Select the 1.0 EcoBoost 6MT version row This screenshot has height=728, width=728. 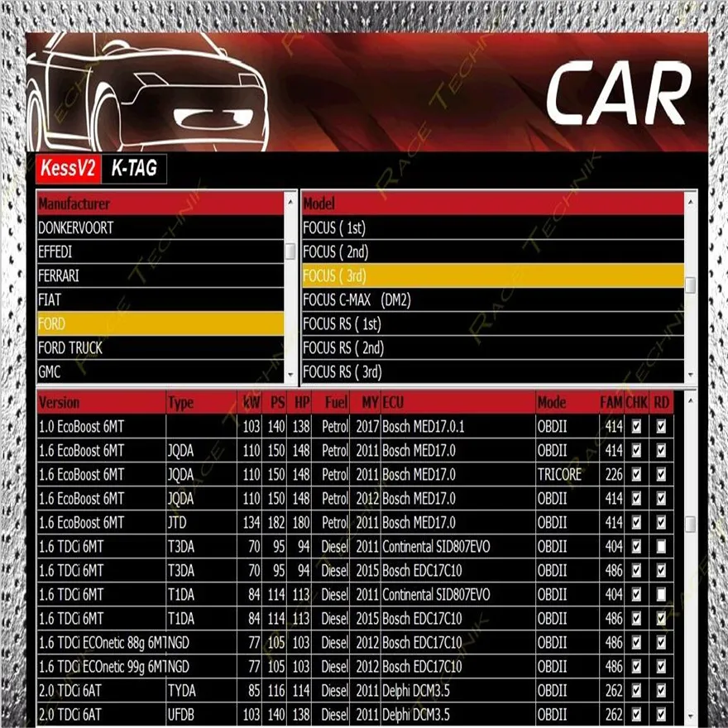click(x=101, y=426)
